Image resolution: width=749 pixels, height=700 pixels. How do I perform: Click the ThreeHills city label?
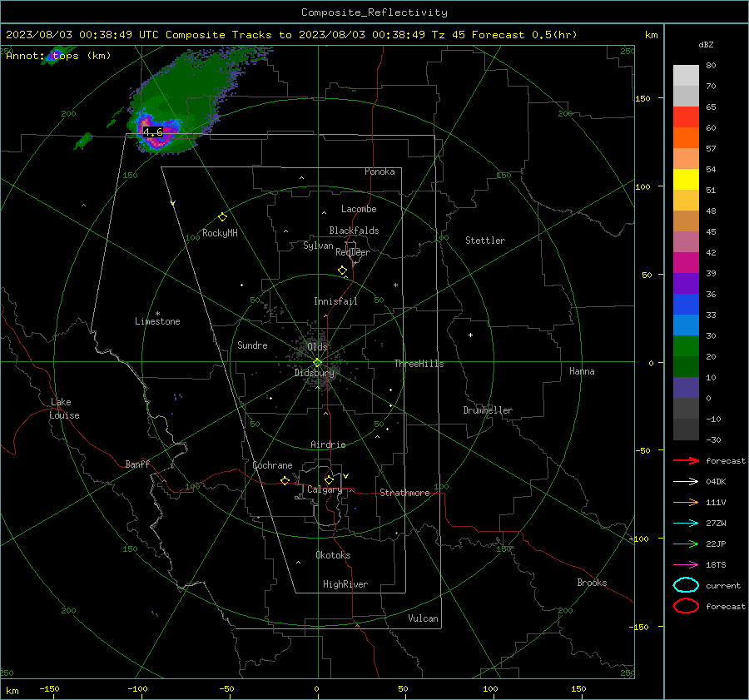tap(419, 364)
